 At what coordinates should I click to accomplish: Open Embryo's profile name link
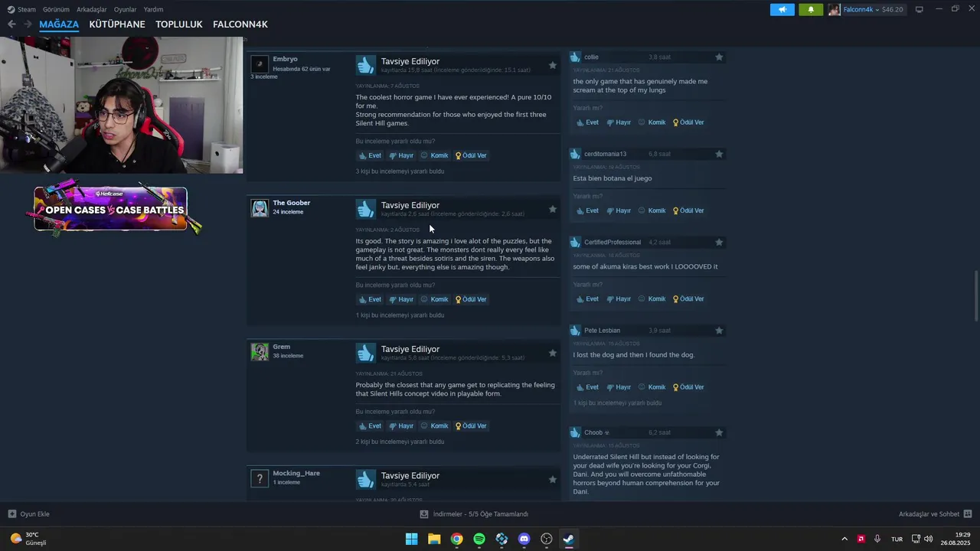pyautogui.click(x=285, y=59)
